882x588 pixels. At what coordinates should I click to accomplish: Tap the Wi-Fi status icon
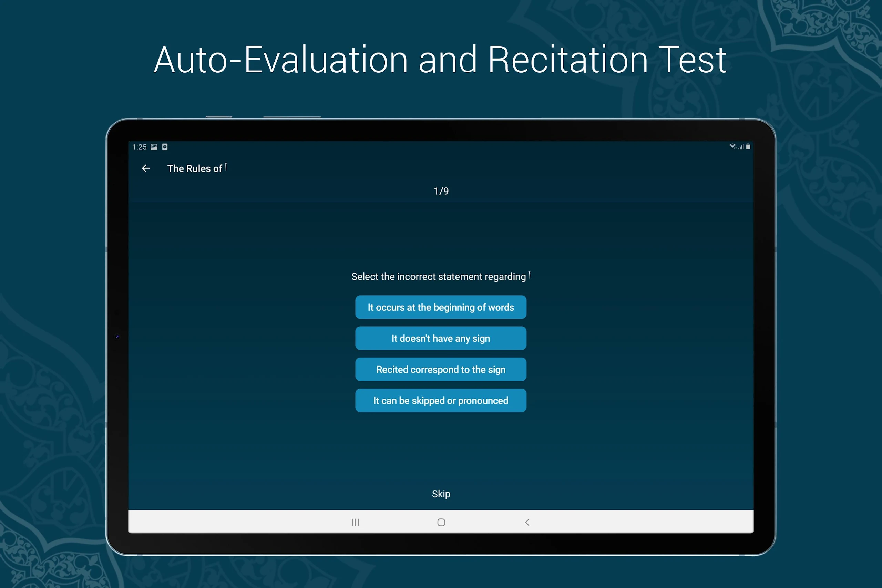click(732, 147)
